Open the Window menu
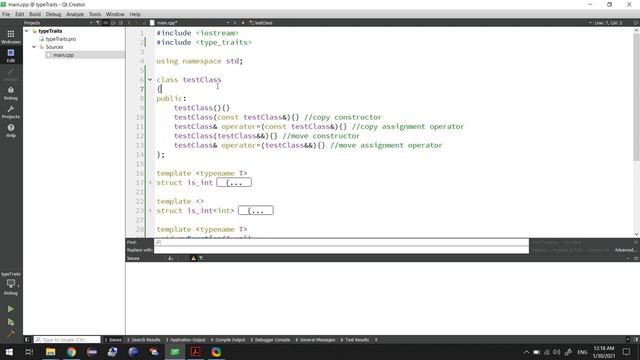Viewport: 640px width, 360px height. (115, 14)
